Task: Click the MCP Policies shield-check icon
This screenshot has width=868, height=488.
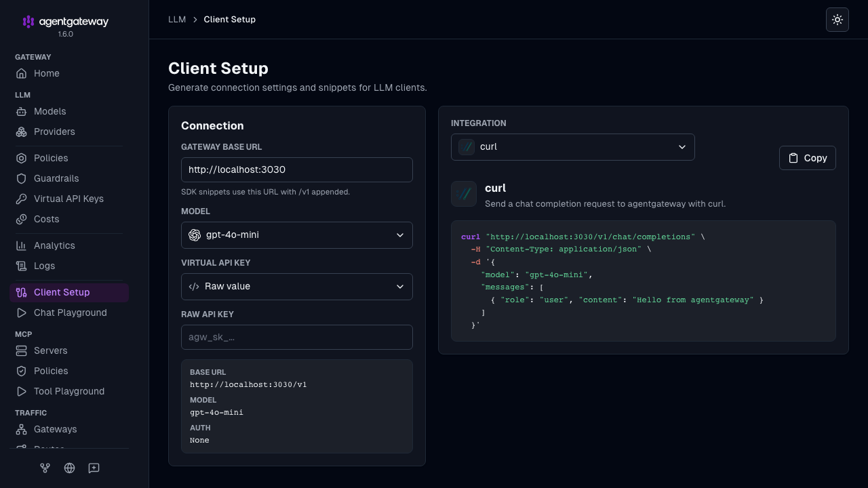Action: [x=22, y=371]
